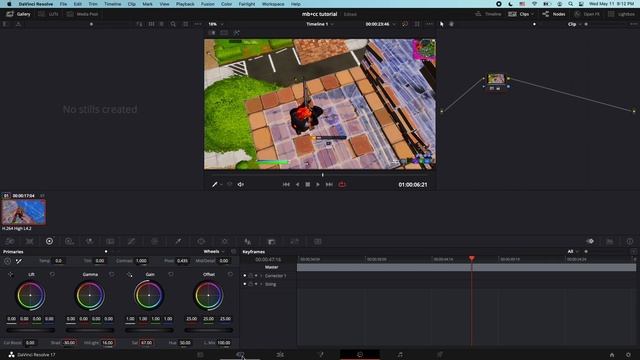Screen dimensions: 640x360
Task: Toggle the LUTs panel
Action: (x=49, y=14)
